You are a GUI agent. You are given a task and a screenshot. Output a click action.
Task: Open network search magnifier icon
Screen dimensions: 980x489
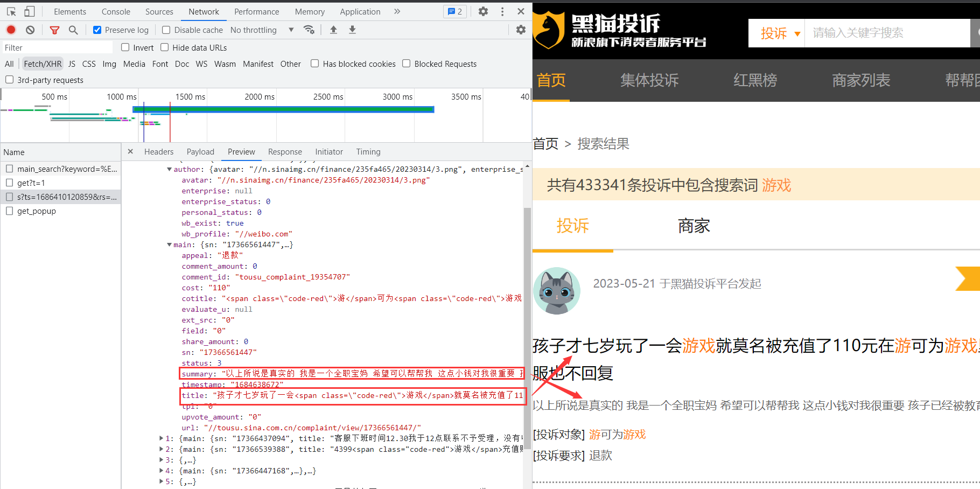73,30
